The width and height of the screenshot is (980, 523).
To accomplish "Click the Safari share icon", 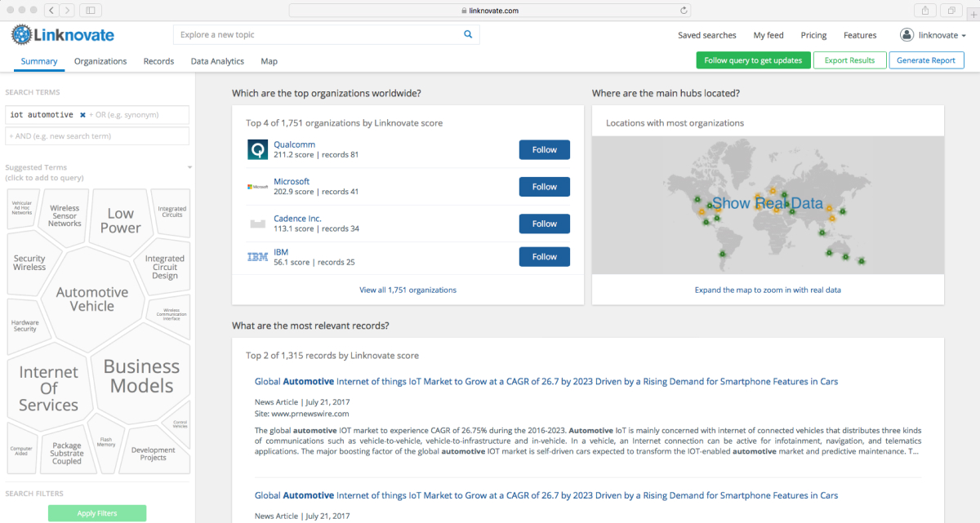I will click(x=925, y=11).
